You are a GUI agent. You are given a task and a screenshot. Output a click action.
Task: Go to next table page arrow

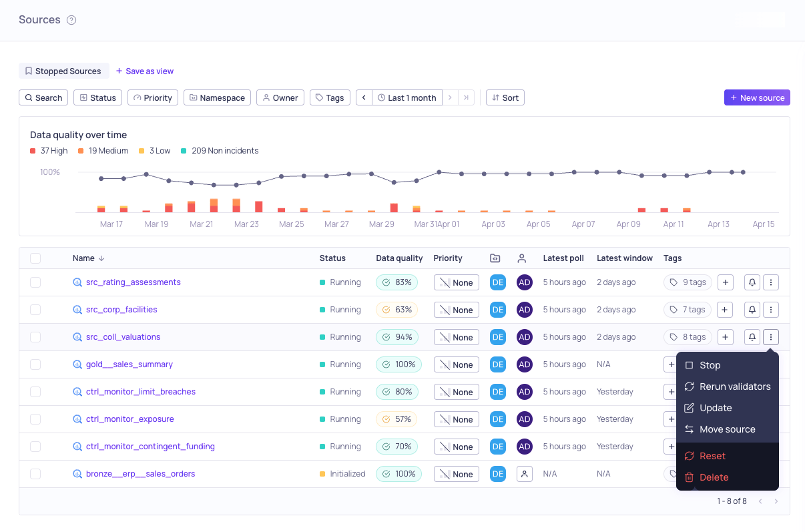tap(776, 501)
